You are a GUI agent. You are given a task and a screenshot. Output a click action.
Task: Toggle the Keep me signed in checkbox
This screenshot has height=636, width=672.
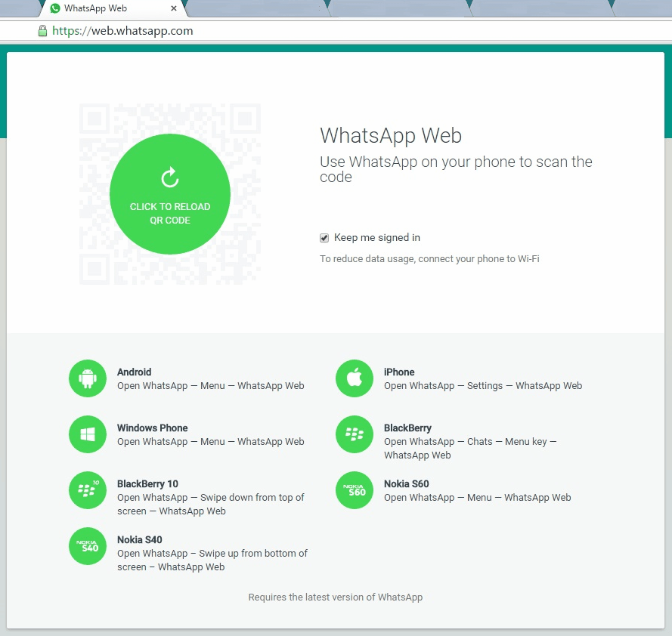click(324, 238)
